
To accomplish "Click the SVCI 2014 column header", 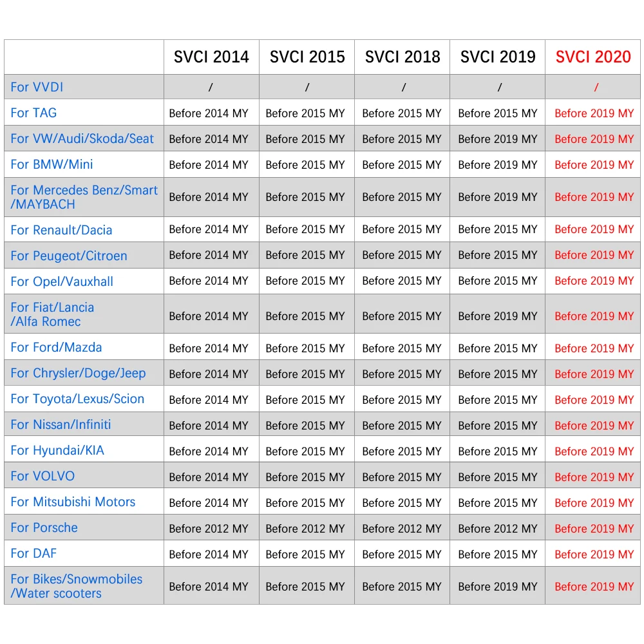I will (x=211, y=57).
